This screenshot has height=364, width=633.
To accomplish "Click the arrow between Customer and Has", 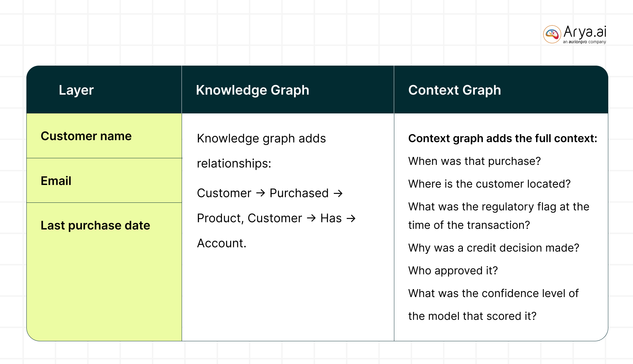I will pos(311,218).
